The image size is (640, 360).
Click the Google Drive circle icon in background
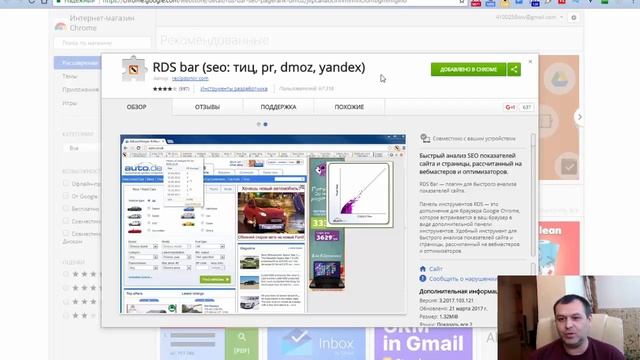tap(560, 79)
